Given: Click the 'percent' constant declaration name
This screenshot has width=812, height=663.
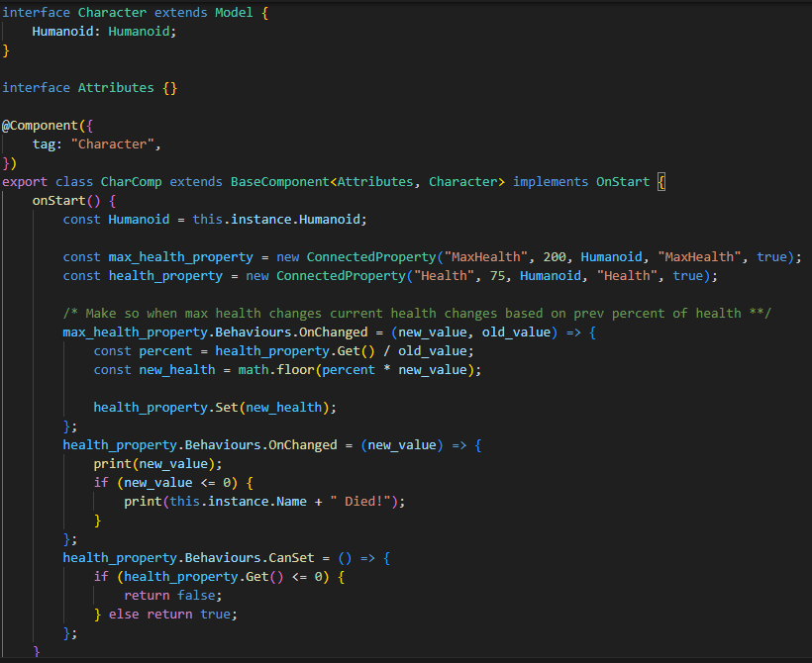Looking at the screenshot, I should (165, 351).
